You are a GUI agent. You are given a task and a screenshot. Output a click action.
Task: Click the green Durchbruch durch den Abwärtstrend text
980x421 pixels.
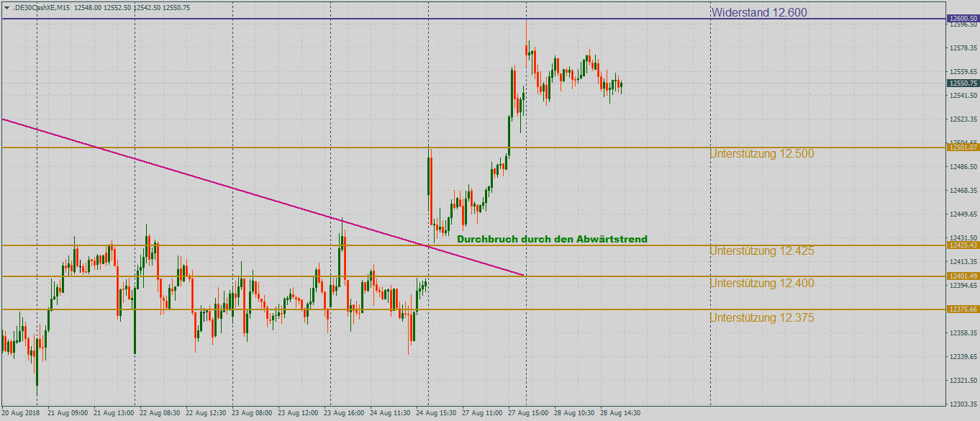tap(552, 239)
